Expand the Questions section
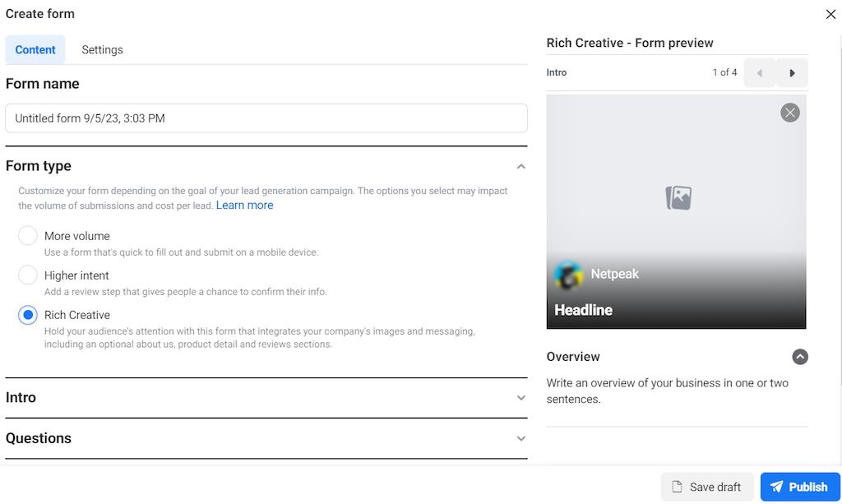Screen dimensions: 842x504 (520, 438)
